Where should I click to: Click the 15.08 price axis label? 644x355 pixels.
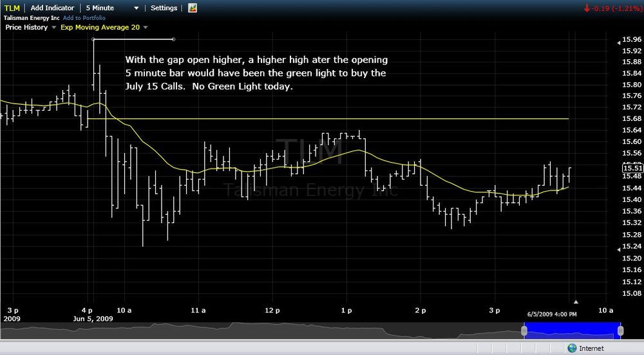[632, 293]
